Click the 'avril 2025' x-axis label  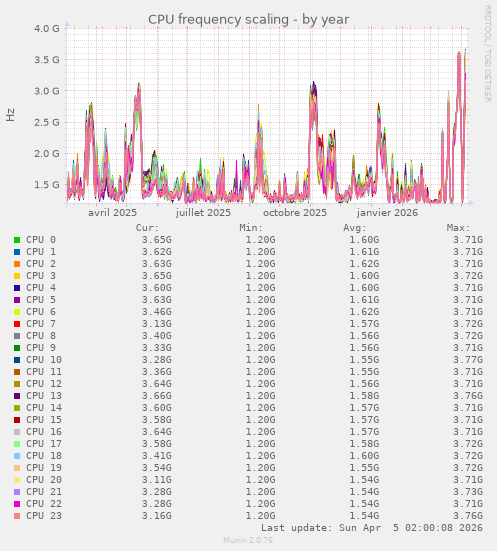pyautogui.click(x=112, y=213)
